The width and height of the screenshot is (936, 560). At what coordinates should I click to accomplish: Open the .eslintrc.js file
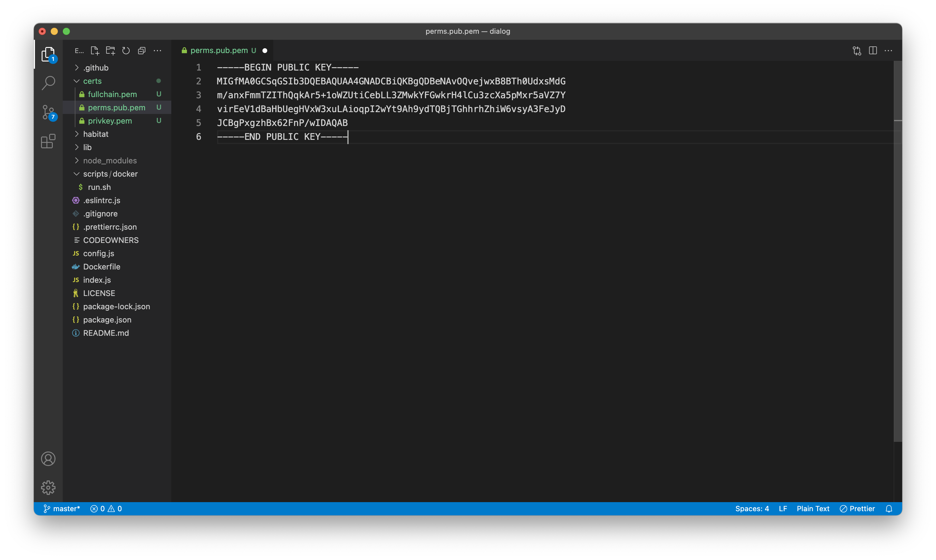coord(117,200)
